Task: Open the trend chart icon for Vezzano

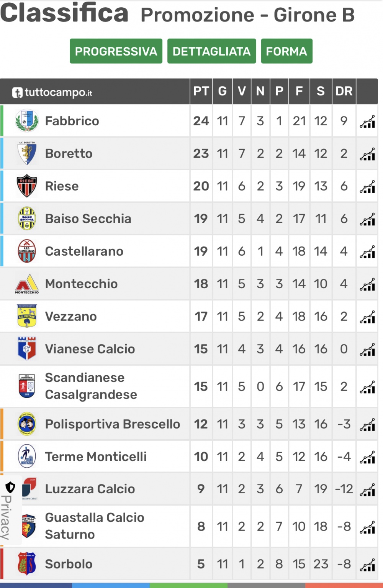Action: point(367,317)
